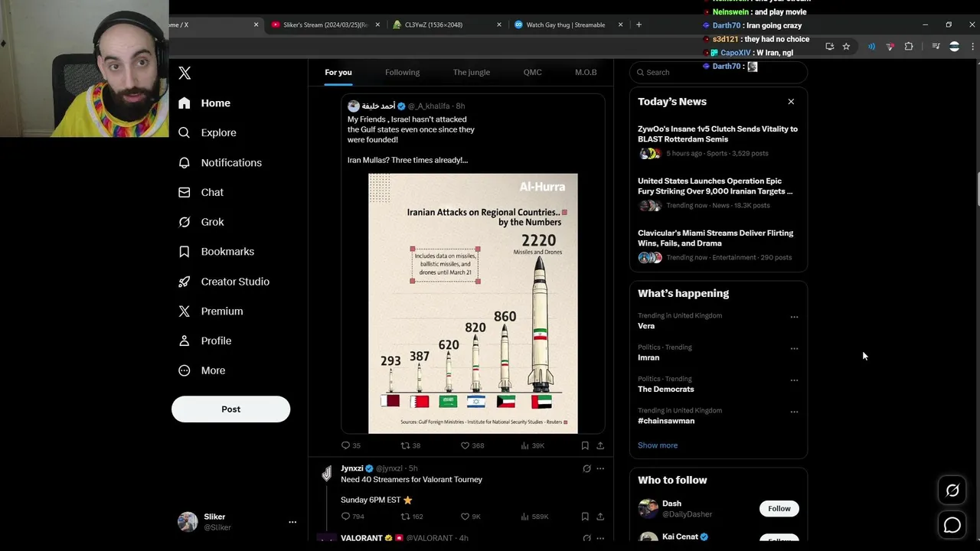Share the Jynxzi tweet

pos(600,517)
